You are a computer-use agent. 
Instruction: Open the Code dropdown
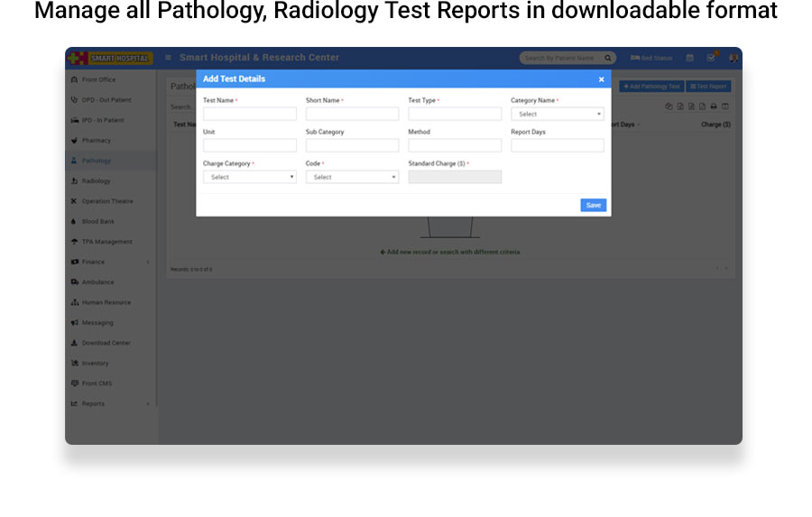click(x=352, y=178)
